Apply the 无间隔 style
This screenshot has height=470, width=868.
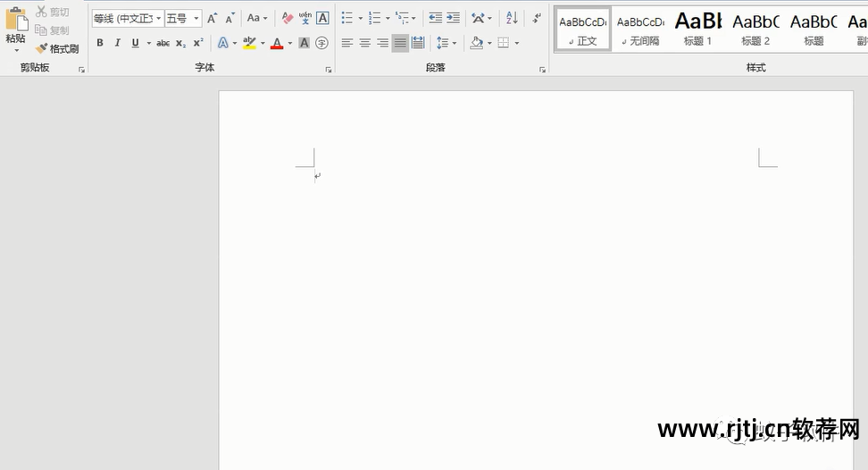[640, 29]
